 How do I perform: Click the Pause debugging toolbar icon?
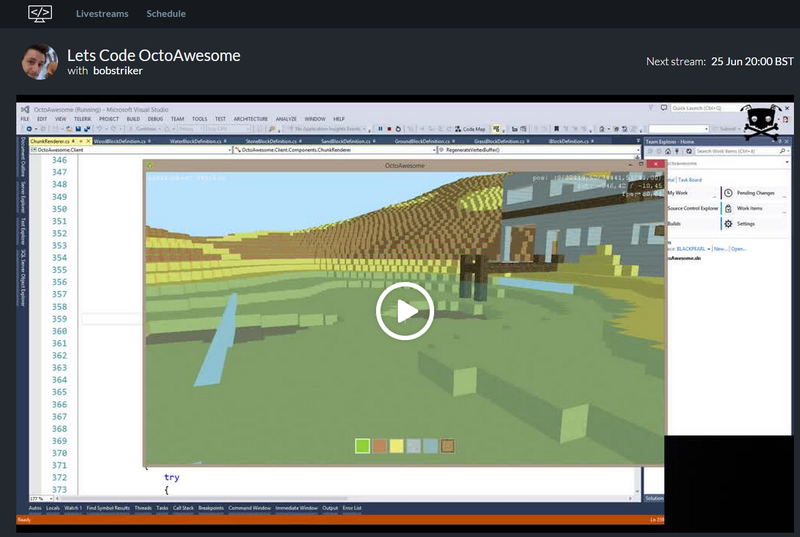pyautogui.click(x=380, y=129)
